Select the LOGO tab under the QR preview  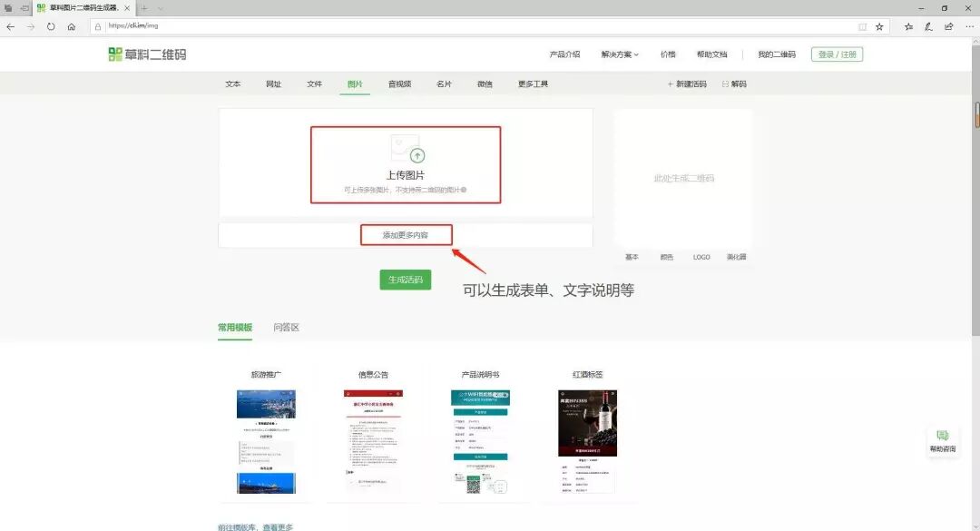coord(701,257)
